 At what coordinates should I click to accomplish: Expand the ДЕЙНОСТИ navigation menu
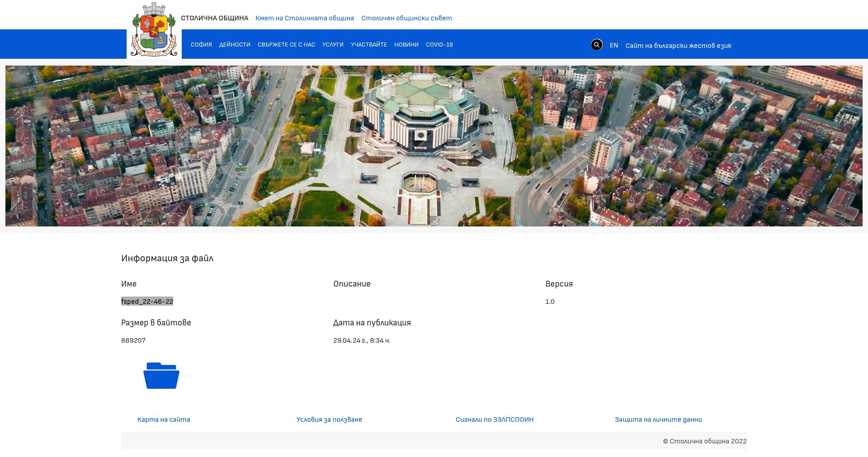click(235, 45)
